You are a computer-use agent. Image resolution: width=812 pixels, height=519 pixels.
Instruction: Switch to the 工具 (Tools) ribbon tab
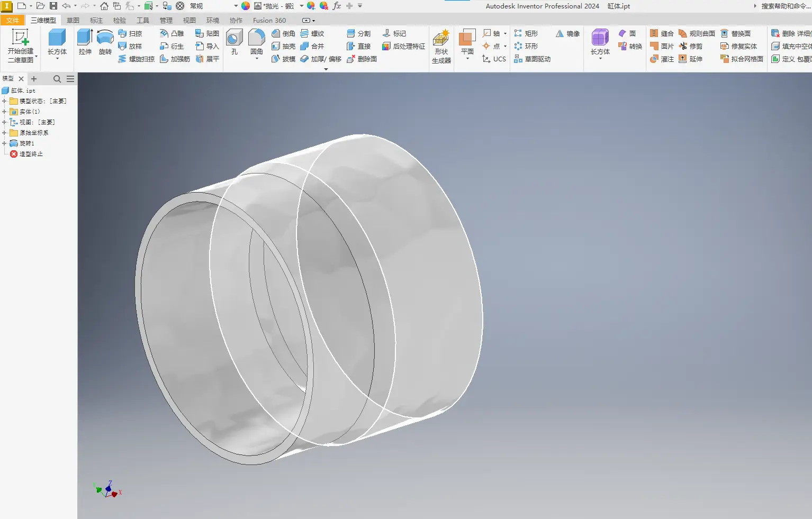(143, 20)
